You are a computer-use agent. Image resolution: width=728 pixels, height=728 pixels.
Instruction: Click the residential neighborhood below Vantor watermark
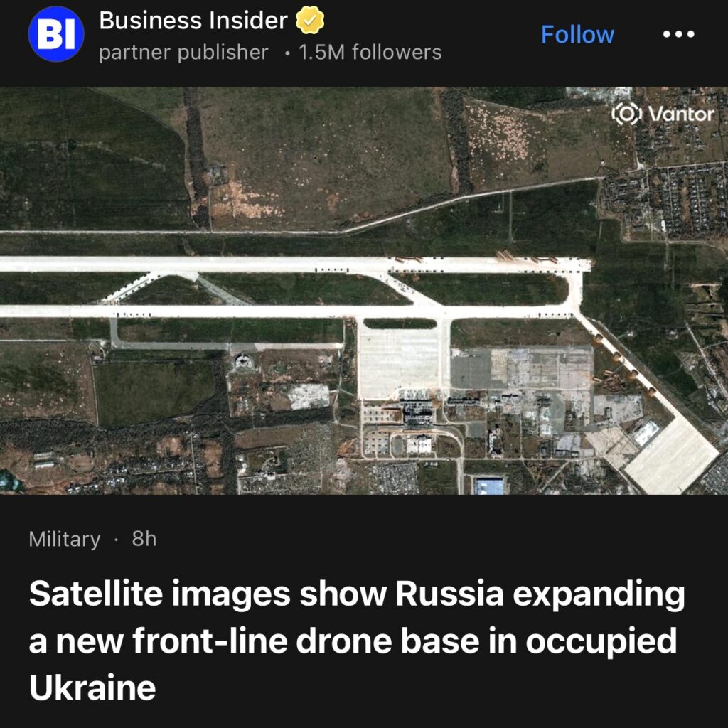[x=665, y=200]
